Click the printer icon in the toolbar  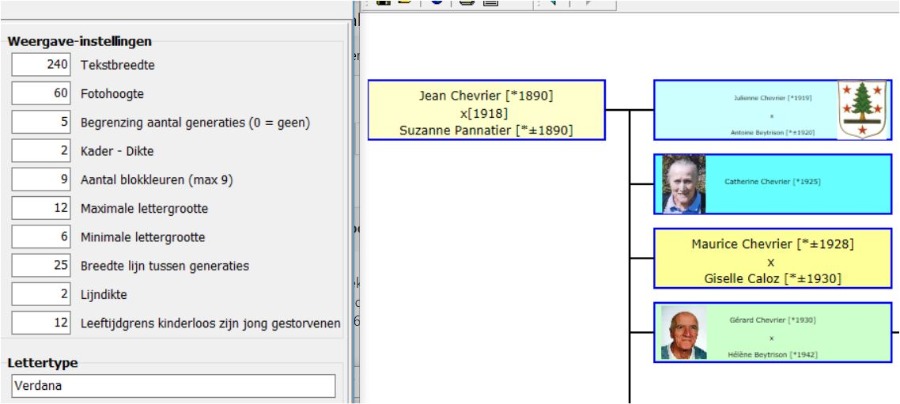pos(466,3)
